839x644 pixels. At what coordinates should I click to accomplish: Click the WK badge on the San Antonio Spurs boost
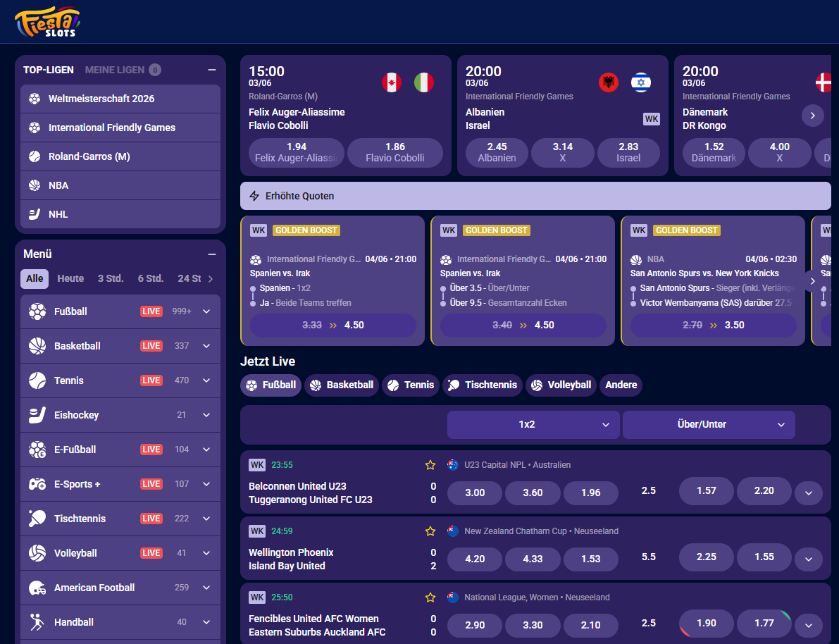(x=639, y=230)
